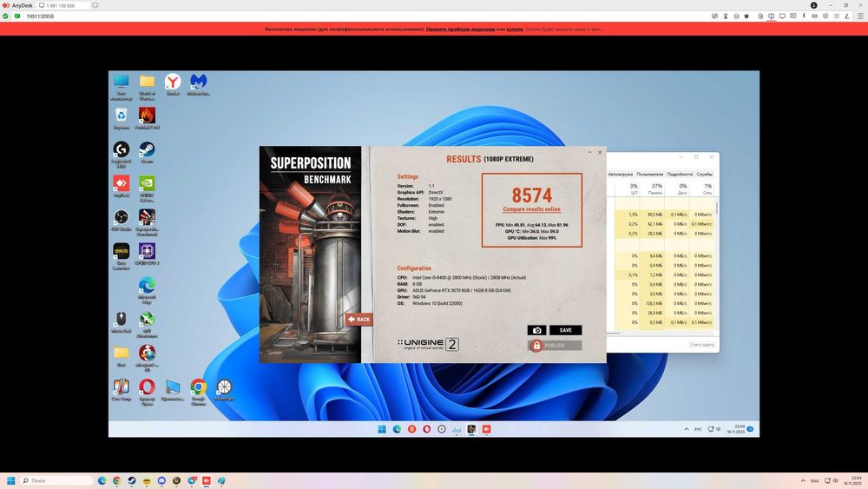The height and width of the screenshot is (489, 868).
Task: Open AnyDesk hamburger menu
Action: pos(859,16)
